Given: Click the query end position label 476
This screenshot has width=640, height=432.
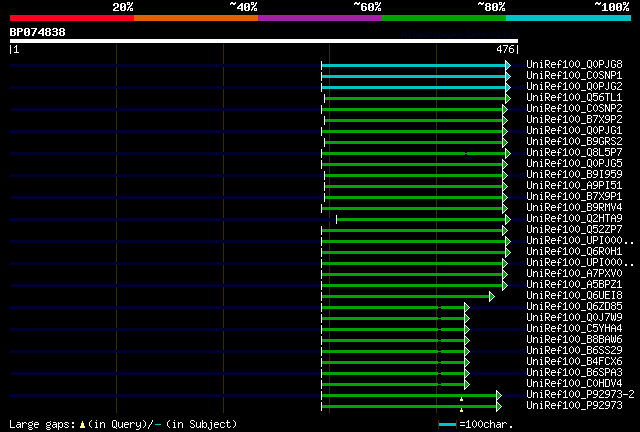Looking at the screenshot, I should click(x=505, y=49).
